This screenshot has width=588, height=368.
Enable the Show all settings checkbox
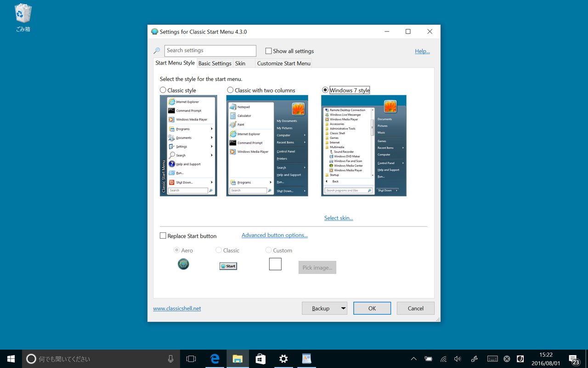[x=268, y=51]
